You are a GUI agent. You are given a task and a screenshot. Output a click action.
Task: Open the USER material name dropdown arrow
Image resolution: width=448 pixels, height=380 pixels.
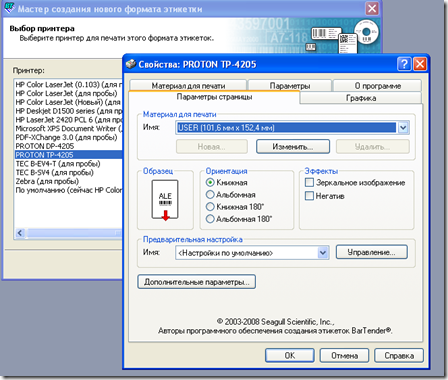pos(403,128)
